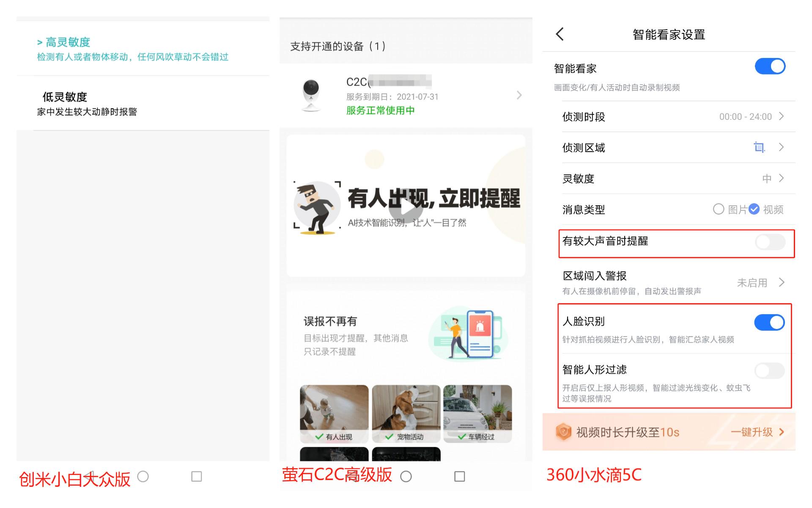Tap recent apps square in middle screenshot
The width and height of the screenshot is (812, 508).
click(x=460, y=477)
